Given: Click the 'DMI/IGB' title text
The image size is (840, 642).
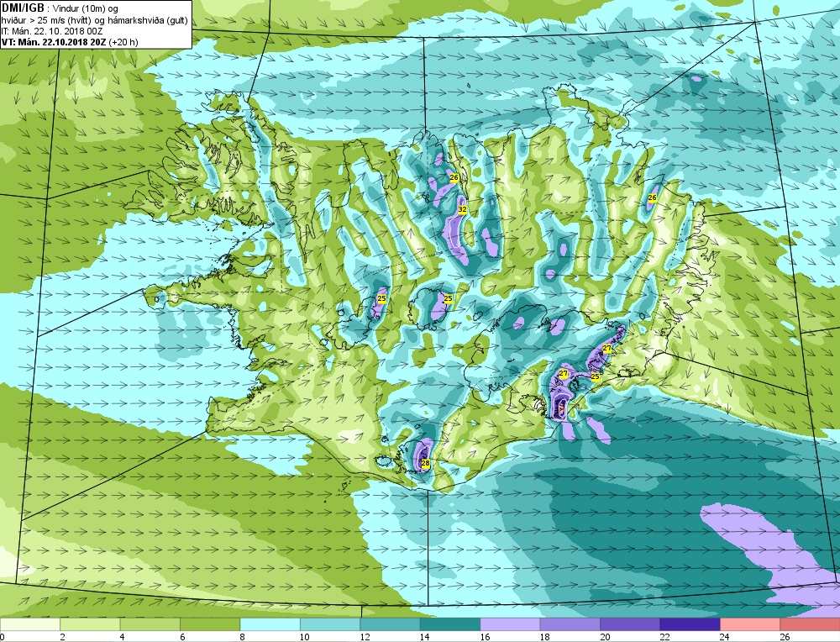Looking at the screenshot, I should 23,8.
